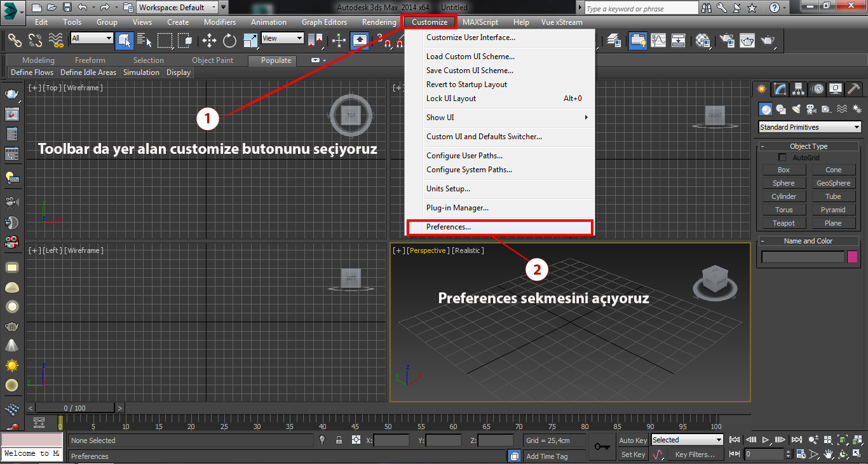Switch to the Modify command panel tab
868x464 pixels.
(x=780, y=88)
